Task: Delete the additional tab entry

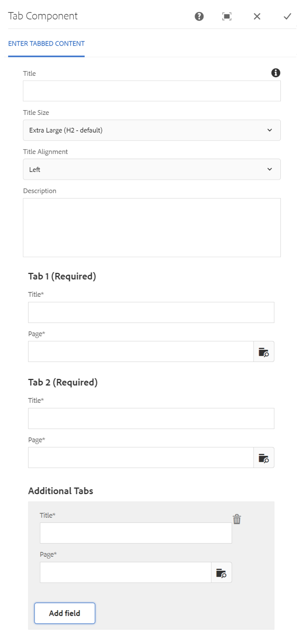Action: coord(237,519)
